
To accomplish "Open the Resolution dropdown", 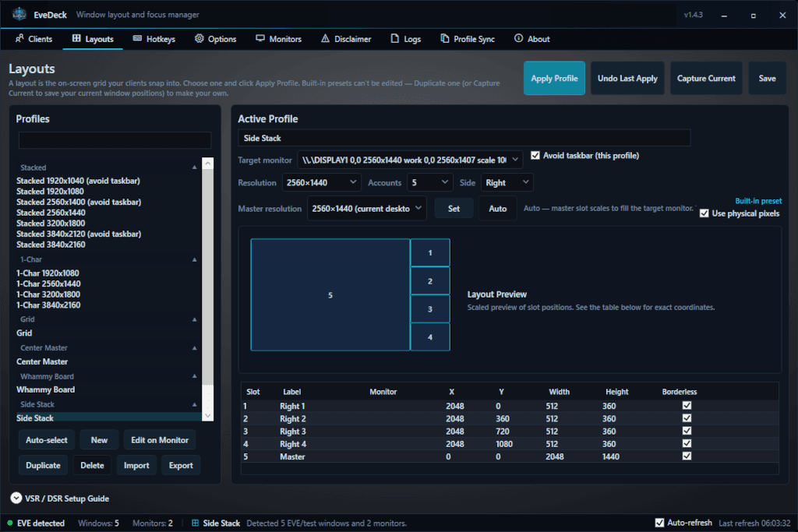I will coord(322,182).
